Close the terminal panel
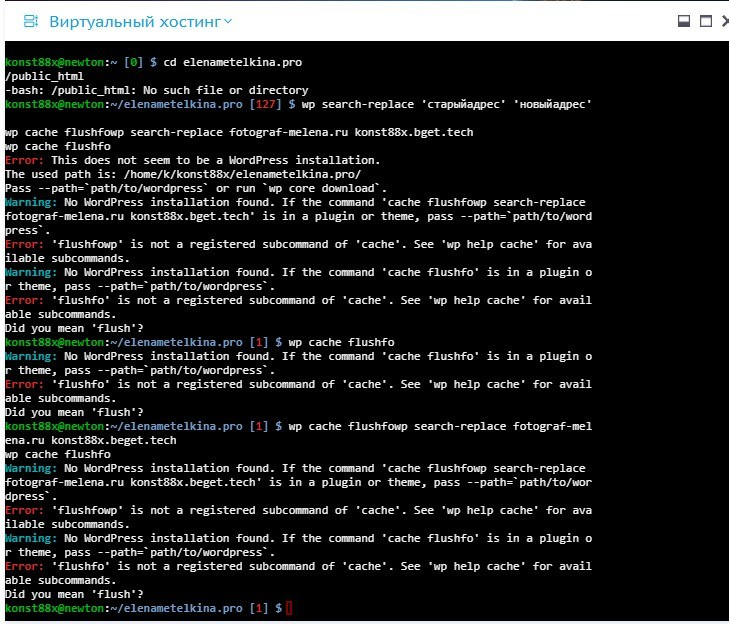 pyautogui.click(x=724, y=21)
